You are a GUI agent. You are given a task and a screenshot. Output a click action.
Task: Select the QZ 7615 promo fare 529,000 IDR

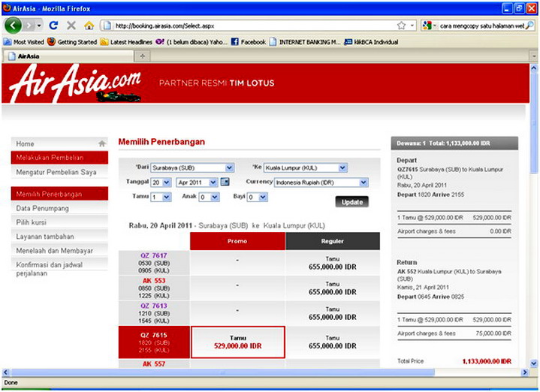(237, 342)
